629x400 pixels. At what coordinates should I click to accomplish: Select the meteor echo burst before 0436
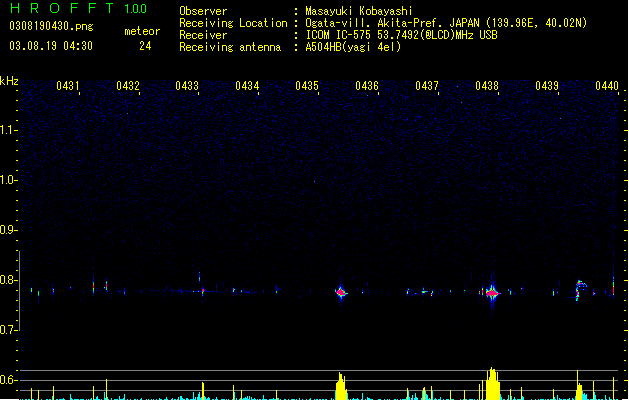[341, 292]
